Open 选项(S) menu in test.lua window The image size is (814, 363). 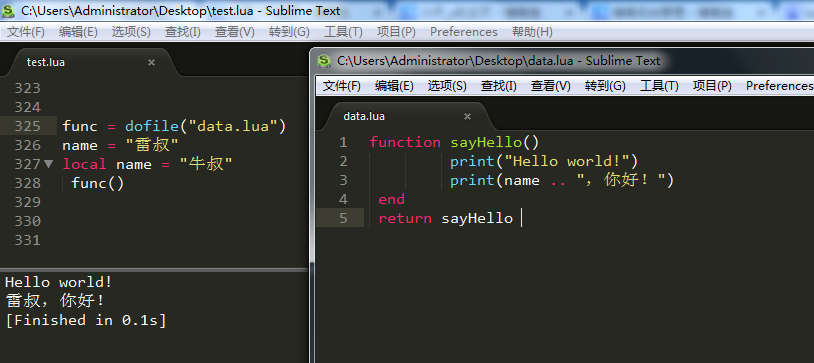pyautogui.click(x=131, y=32)
